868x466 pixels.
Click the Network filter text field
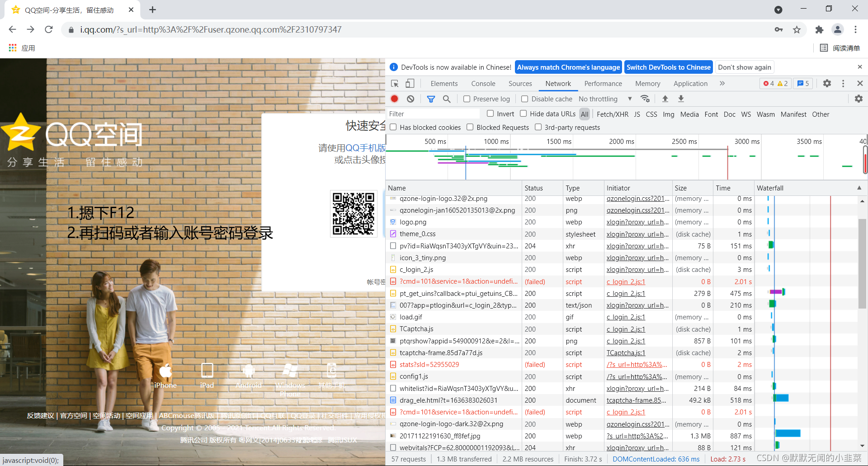point(433,114)
